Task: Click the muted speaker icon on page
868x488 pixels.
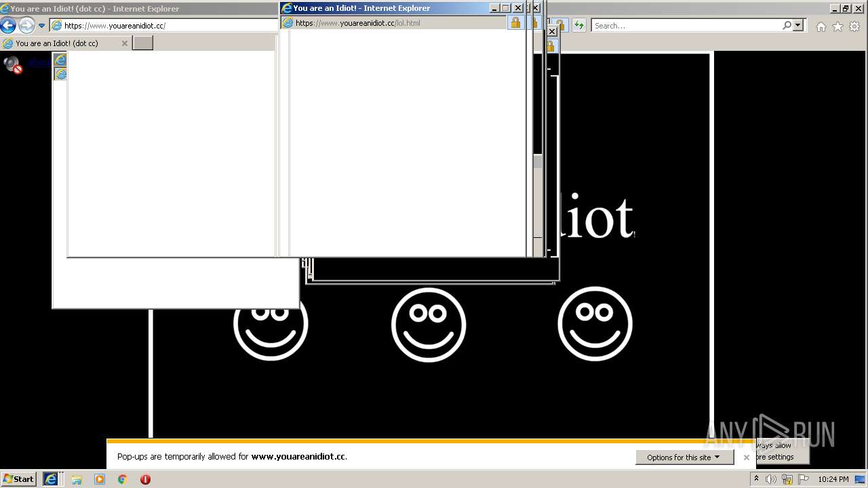Action: coord(13,64)
